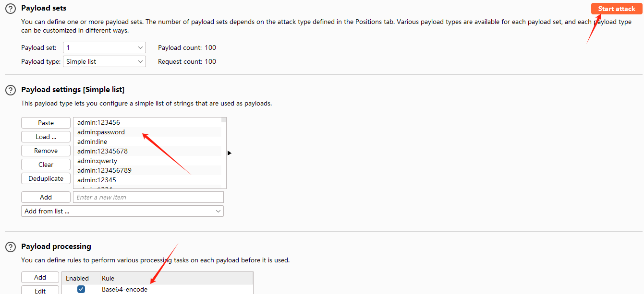Expand the Payload type Simple list dropdown
Screen dimensions: 644x294
pos(104,61)
